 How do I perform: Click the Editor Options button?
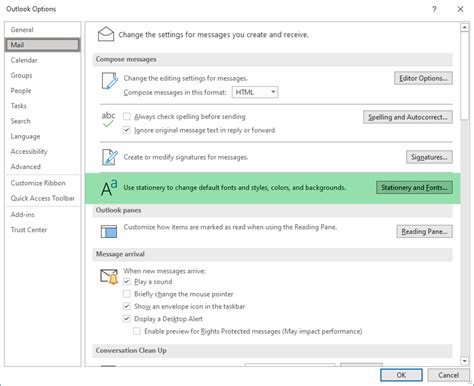point(423,78)
